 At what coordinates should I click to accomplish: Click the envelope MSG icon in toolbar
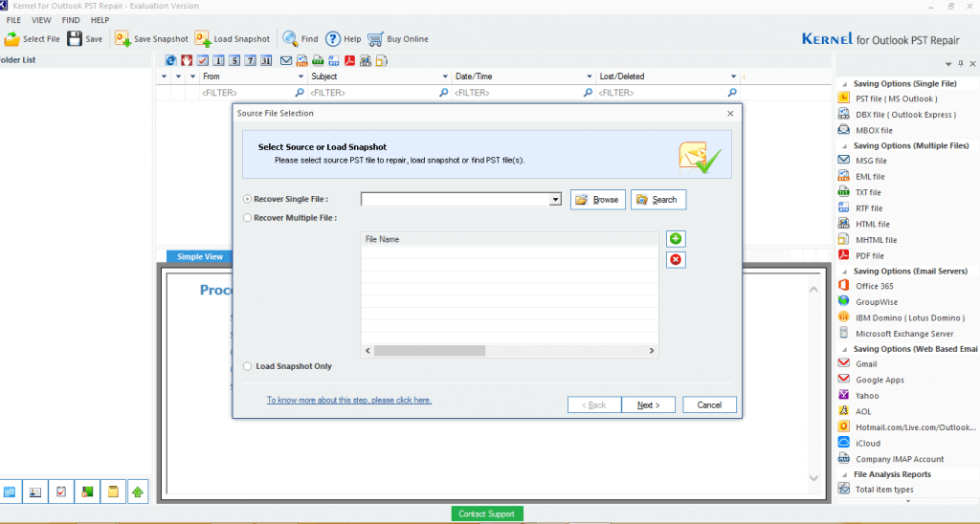[286, 60]
